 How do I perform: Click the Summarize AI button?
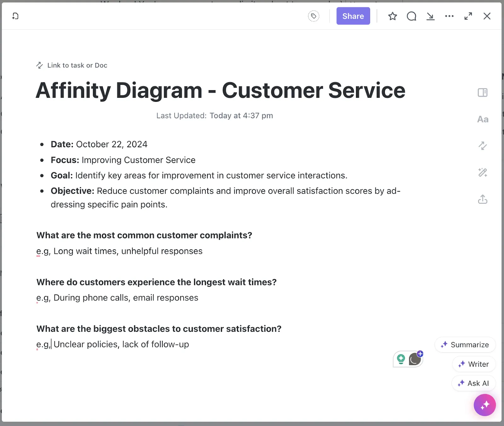pos(465,345)
